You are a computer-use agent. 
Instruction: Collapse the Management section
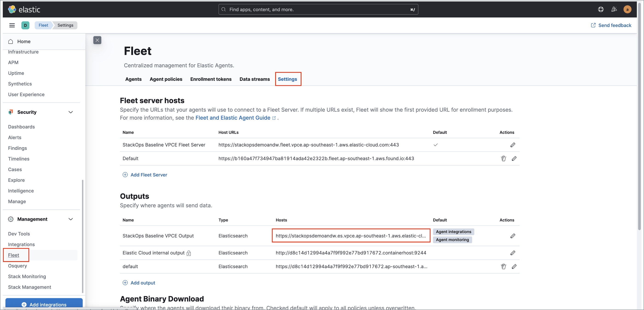pyautogui.click(x=71, y=219)
